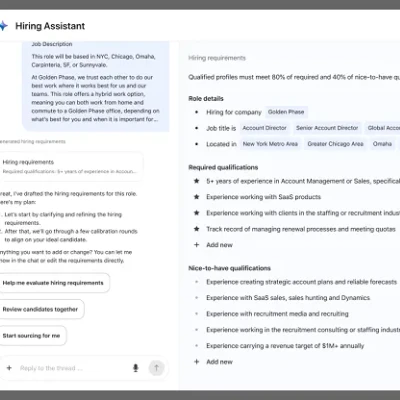Toggle star beside 'Track record of managing renewal'
This screenshot has width=400, height=400.
pyautogui.click(x=197, y=229)
